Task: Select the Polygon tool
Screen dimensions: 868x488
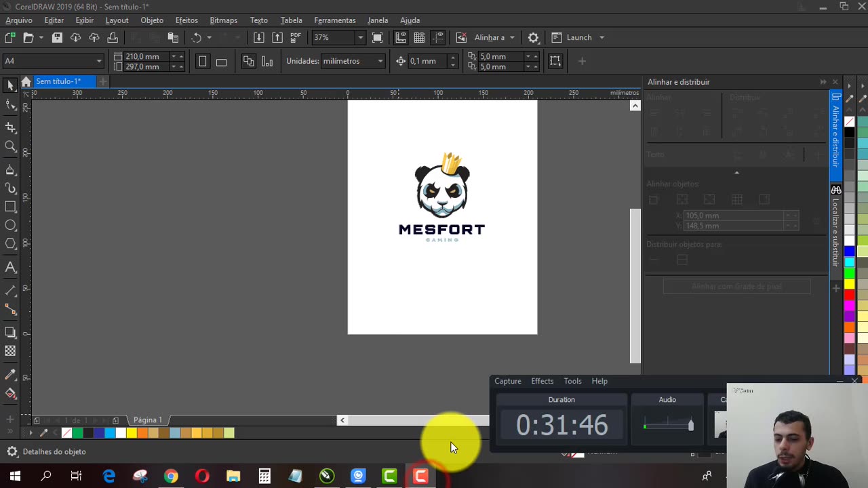Action: 10,244
